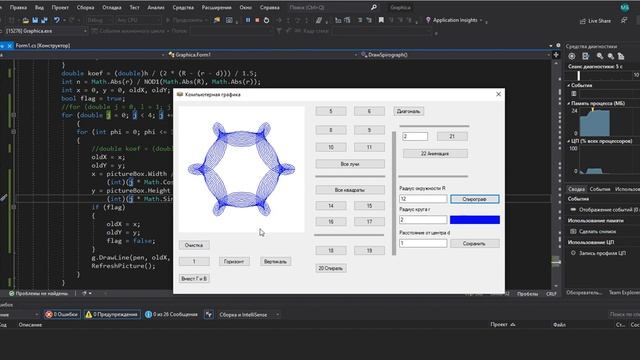Viewport: 640px width, 360px height.
Task: Close the Form1.cs tab with X
Action: point(10,46)
